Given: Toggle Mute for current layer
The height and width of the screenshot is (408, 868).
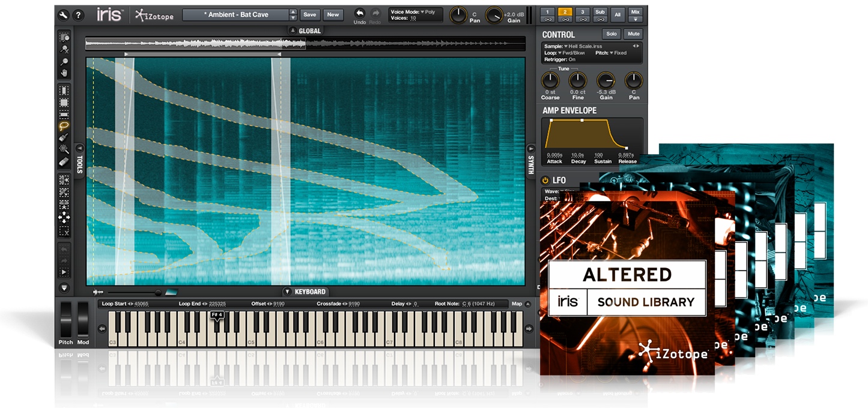Looking at the screenshot, I should 633,34.
